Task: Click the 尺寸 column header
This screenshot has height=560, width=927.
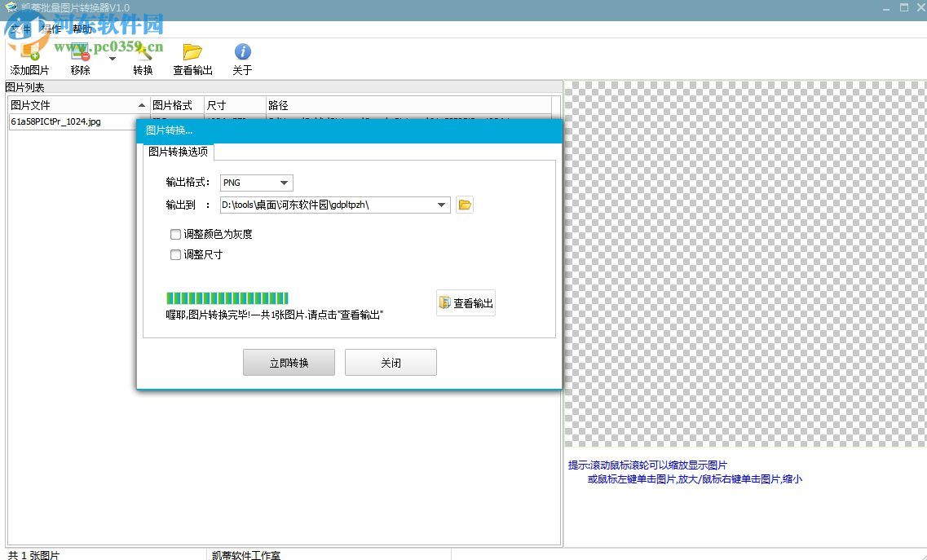Action: tap(235, 105)
